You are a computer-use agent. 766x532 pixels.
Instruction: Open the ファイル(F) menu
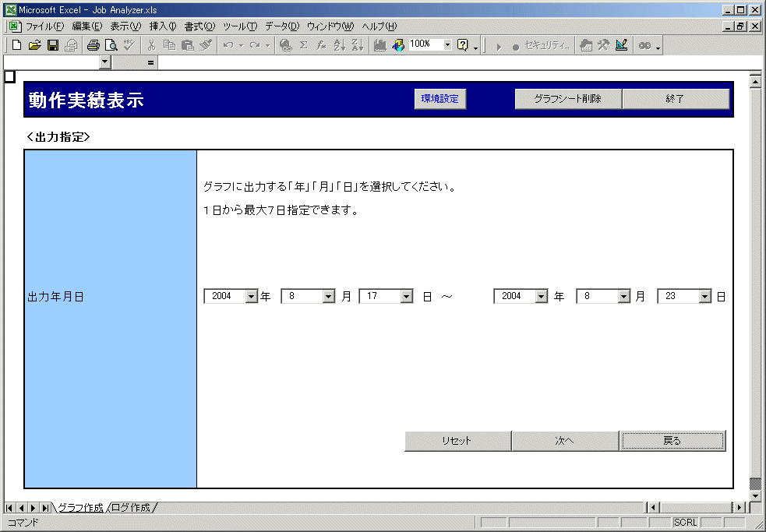44,26
